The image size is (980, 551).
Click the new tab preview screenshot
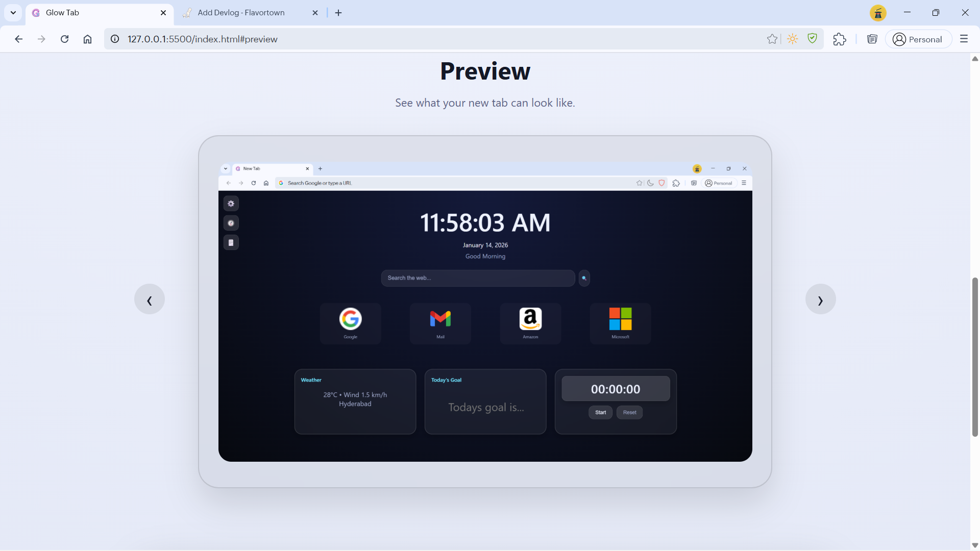tap(485, 312)
